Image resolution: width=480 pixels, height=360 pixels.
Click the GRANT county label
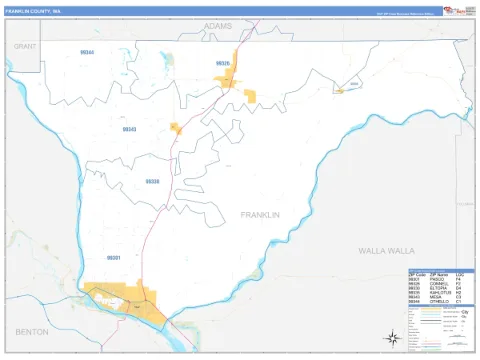[x=25, y=46]
